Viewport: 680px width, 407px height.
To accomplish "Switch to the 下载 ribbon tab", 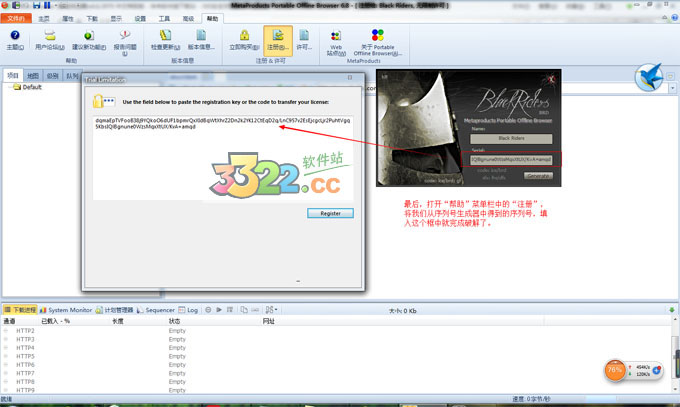I will click(92, 19).
